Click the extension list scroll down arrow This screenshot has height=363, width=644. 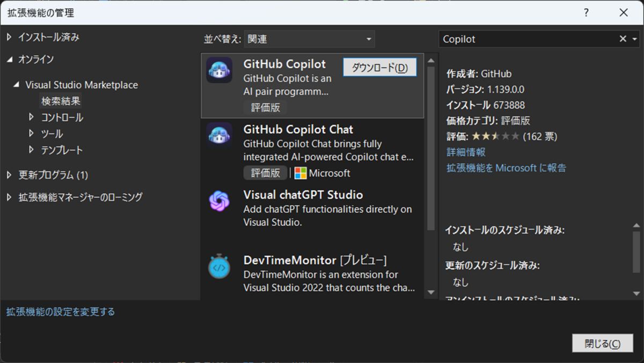[431, 292]
